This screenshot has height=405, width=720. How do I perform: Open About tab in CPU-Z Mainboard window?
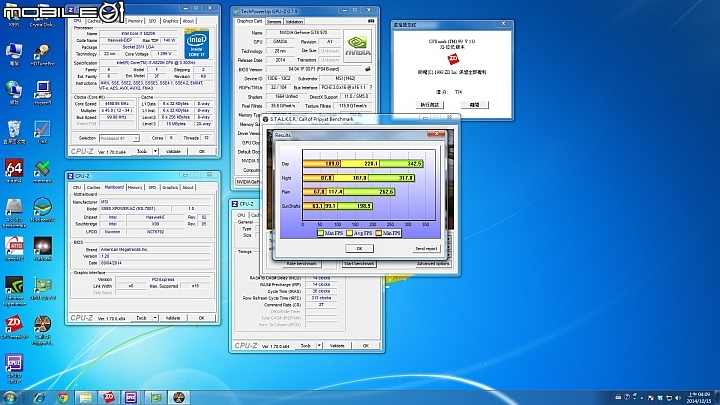[x=188, y=187]
